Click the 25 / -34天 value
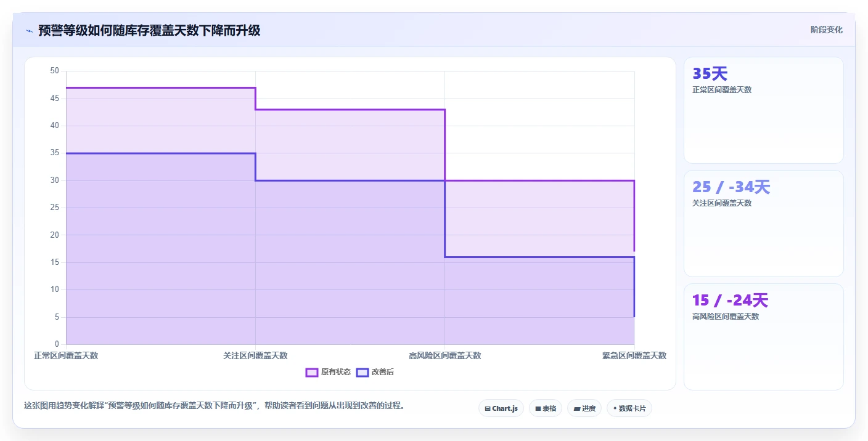 tap(731, 187)
